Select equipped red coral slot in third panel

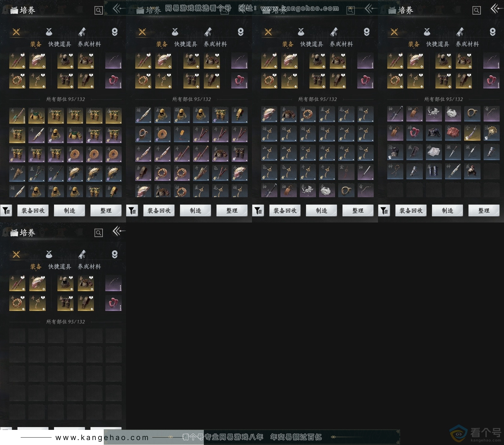click(365, 81)
